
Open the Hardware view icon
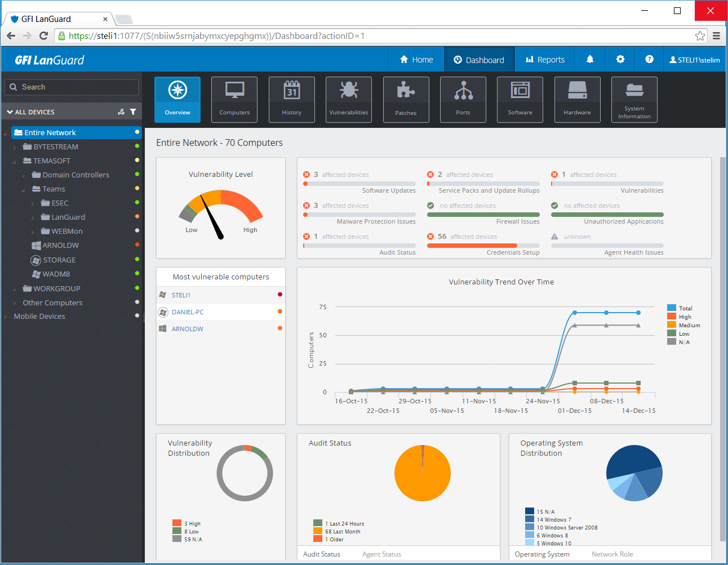coord(577,99)
